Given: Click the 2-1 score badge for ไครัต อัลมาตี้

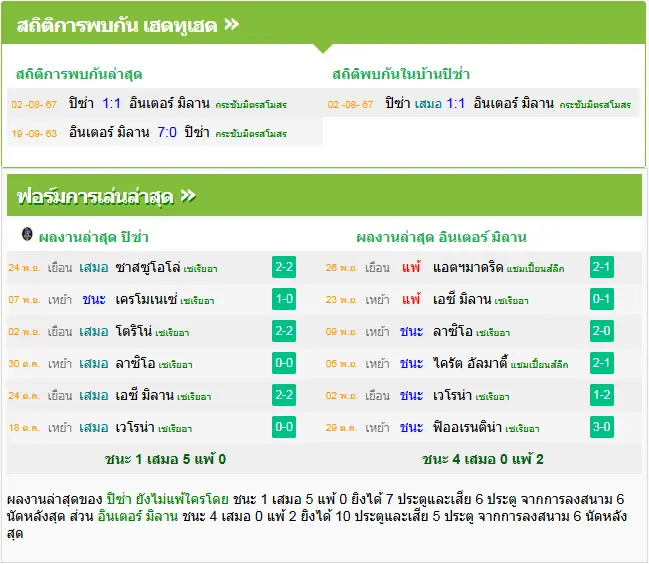Looking at the screenshot, I should [x=602, y=363].
